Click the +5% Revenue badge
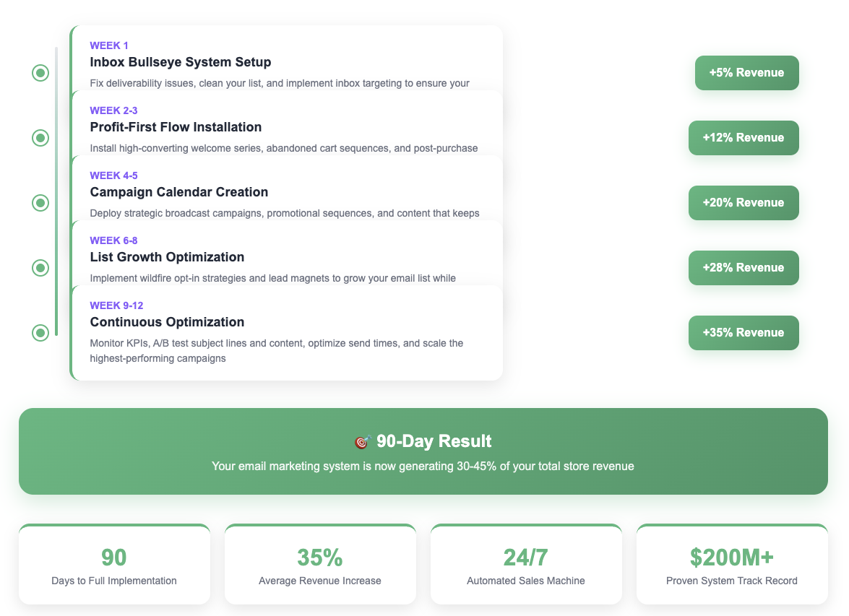The width and height of the screenshot is (849, 616). pos(746,73)
